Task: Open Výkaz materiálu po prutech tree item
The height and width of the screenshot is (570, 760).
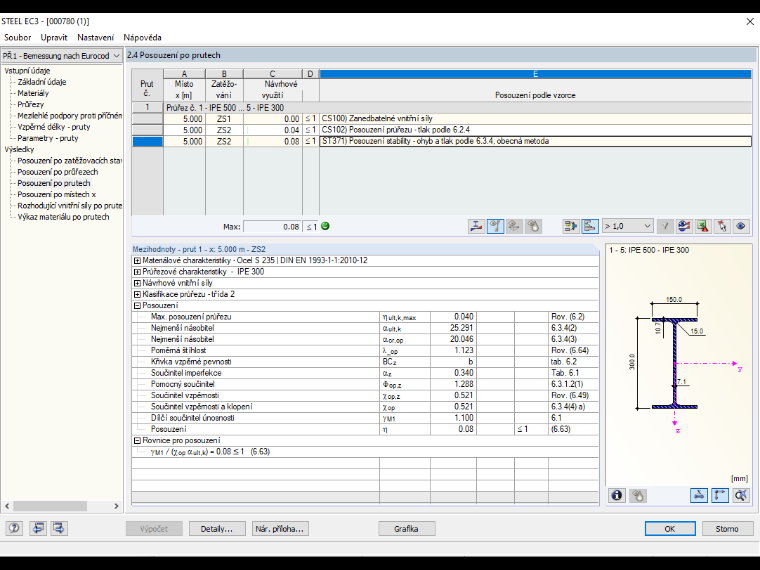Action: tap(63, 217)
